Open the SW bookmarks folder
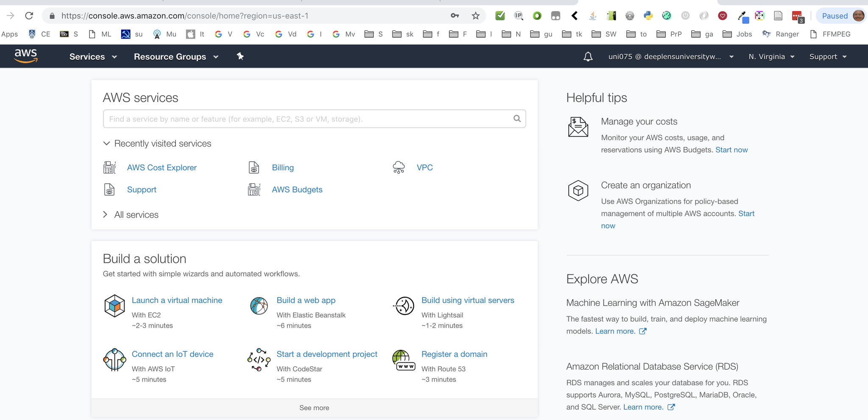868x420 pixels. pos(604,34)
